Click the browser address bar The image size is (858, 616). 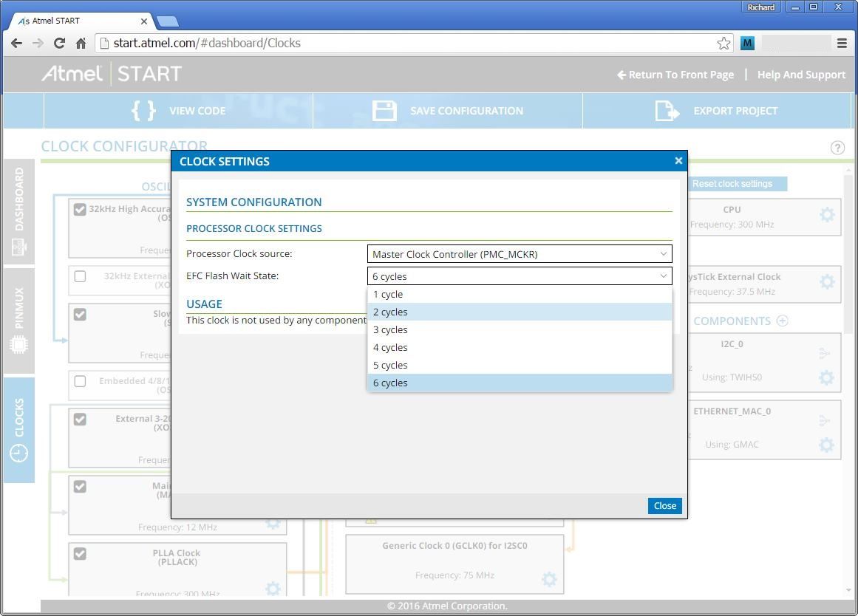tap(415, 44)
